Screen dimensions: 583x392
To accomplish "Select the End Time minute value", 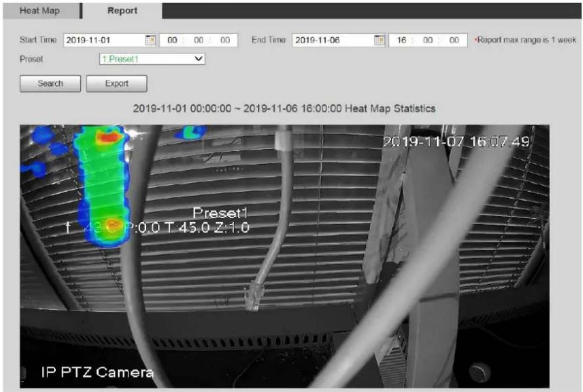I will (x=428, y=40).
